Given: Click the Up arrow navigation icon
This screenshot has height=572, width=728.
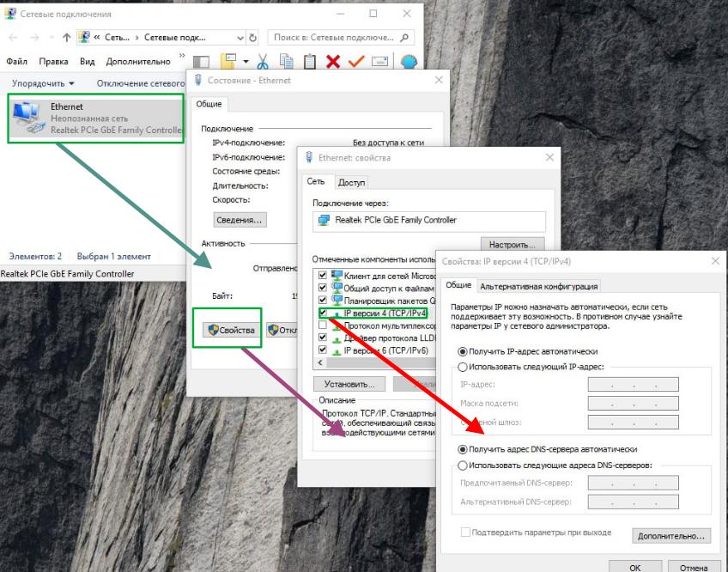Looking at the screenshot, I should 66,38.
